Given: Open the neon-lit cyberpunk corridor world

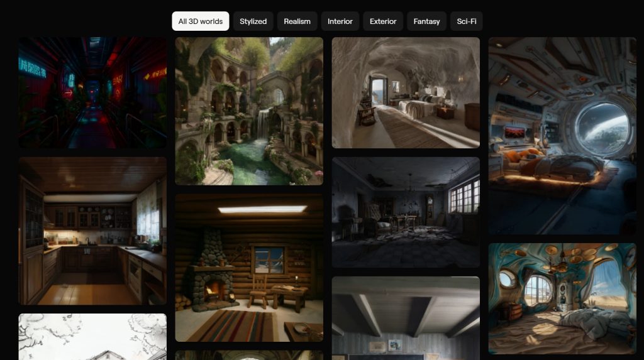Looking at the screenshot, I should pos(92,92).
